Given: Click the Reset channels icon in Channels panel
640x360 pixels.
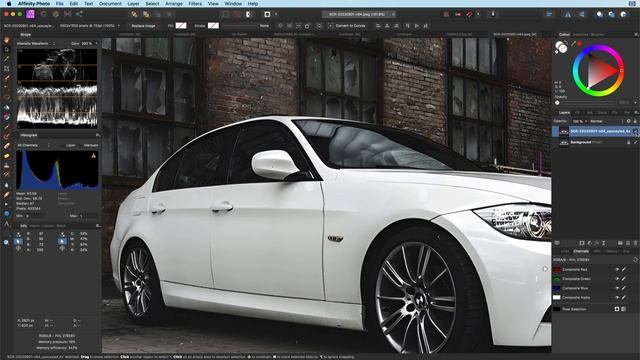Looking at the screenshot, I should (635, 260).
